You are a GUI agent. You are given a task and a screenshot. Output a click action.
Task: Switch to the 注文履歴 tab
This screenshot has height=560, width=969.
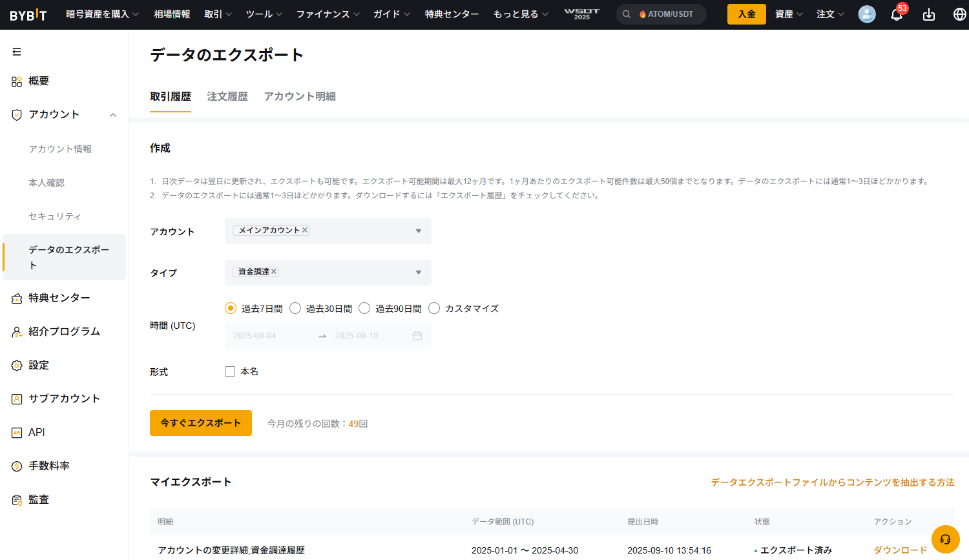(227, 96)
